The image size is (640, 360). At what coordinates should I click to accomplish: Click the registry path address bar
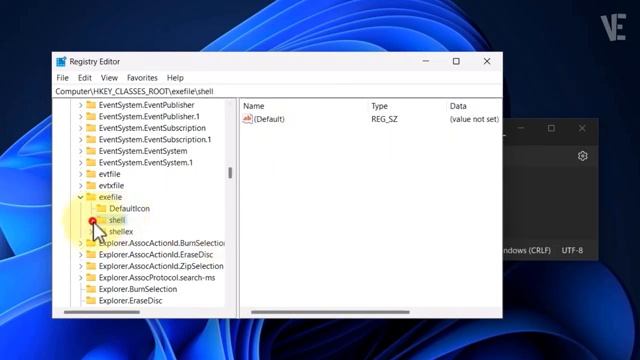coord(278,91)
